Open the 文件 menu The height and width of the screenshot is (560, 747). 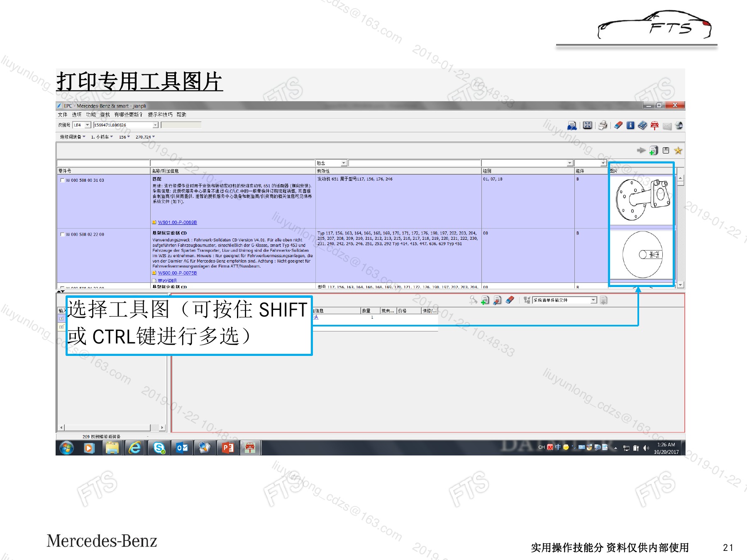coord(63,114)
